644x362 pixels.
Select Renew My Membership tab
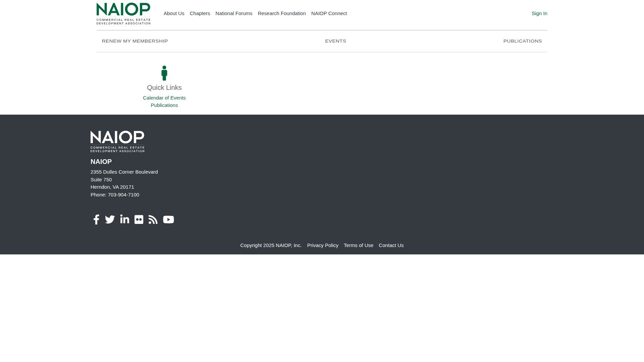(x=135, y=41)
